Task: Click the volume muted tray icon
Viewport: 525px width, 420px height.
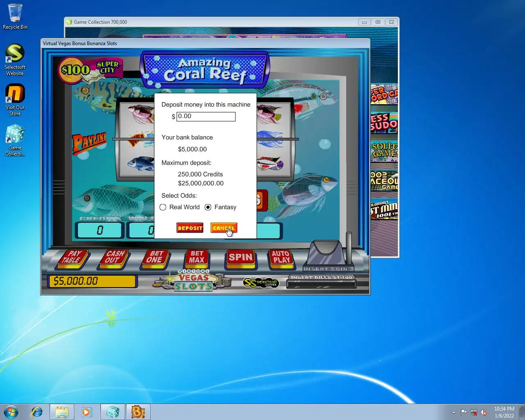Action: tap(484, 412)
